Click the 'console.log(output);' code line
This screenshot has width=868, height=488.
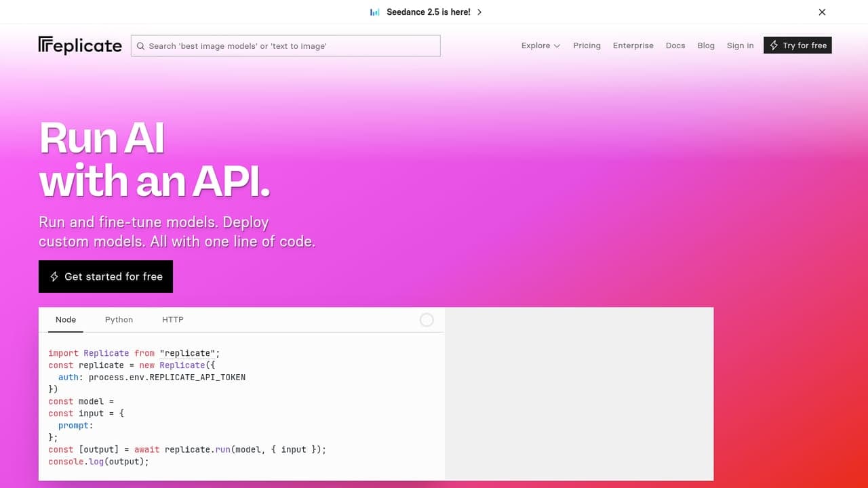tap(98, 462)
